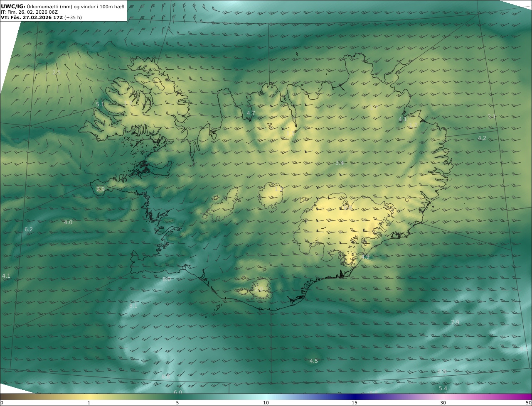
Task: Click the '0' tick on the color scale
Action: tap(2, 403)
